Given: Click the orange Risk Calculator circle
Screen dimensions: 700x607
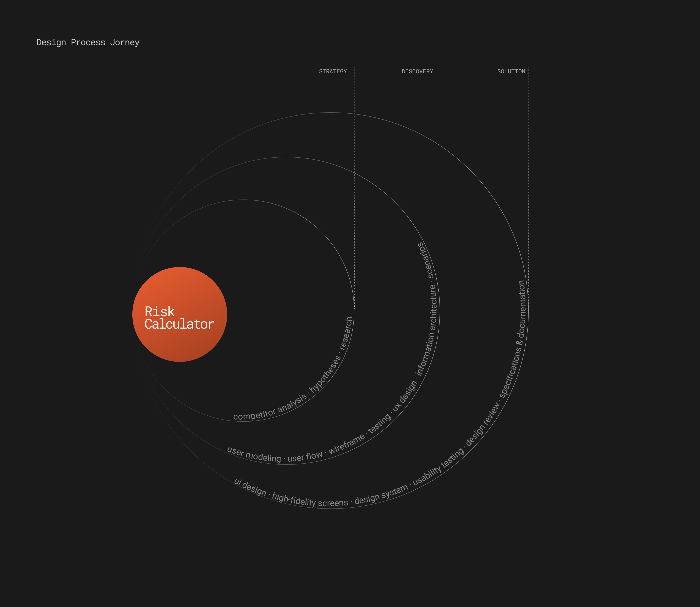Looking at the screenshot, I should [x=179, y=314].
